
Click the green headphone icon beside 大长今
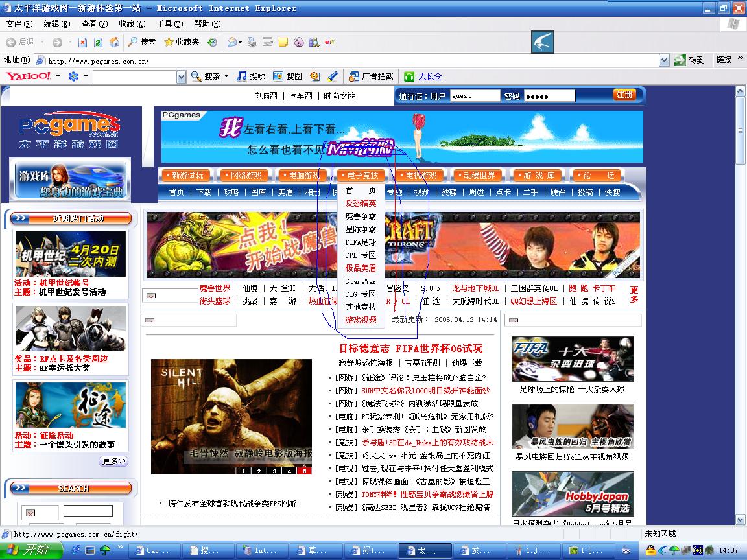click(x=409, y=76)
